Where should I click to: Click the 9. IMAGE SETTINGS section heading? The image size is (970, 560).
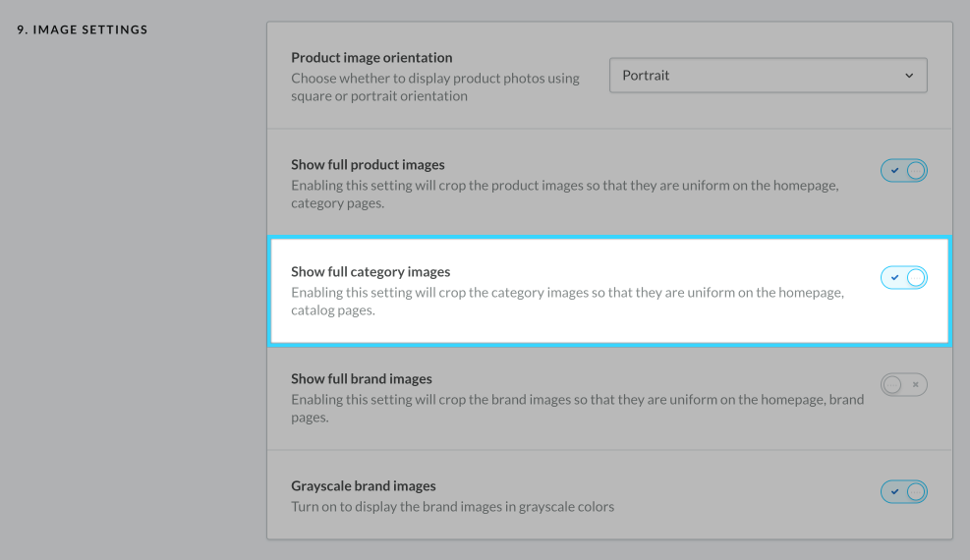(x=83, y=30)
